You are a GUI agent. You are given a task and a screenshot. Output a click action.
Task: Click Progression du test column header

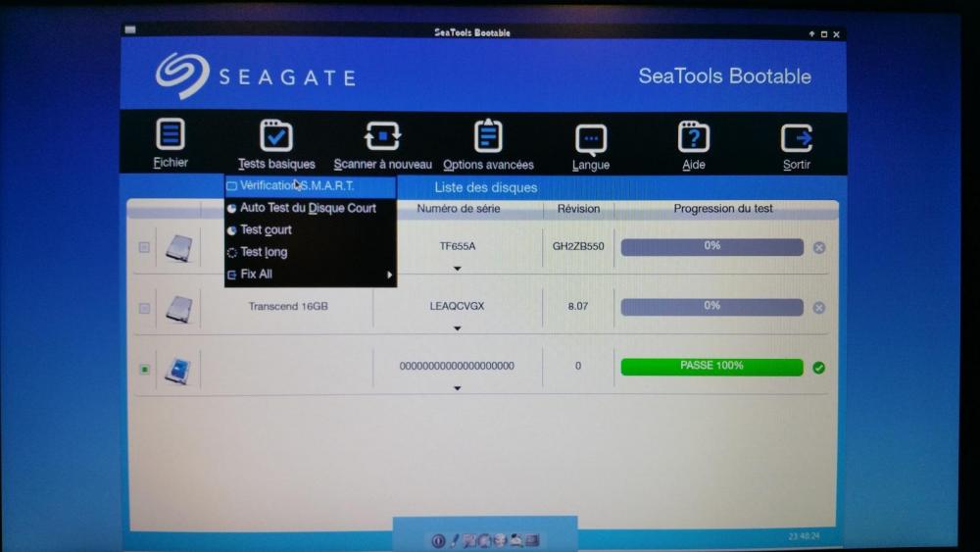pyautogui.click(x=723, y=209)
